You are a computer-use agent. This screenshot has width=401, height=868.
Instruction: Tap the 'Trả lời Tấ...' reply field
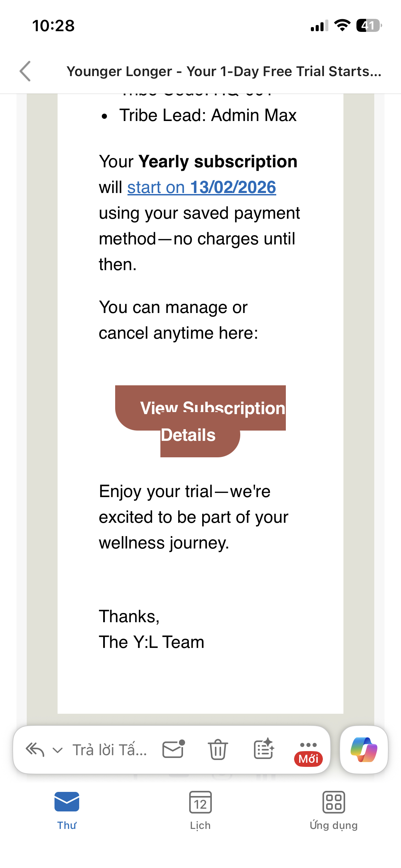[110, 750]
